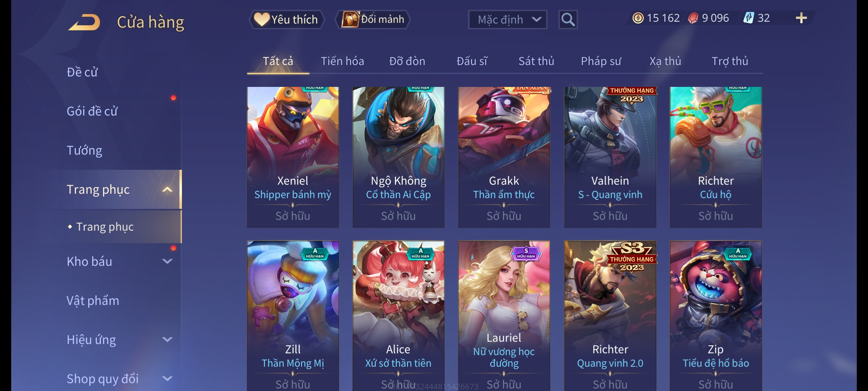Tap the heart icon in Yêu thích
868x391 pixels.
click(261, 19)
